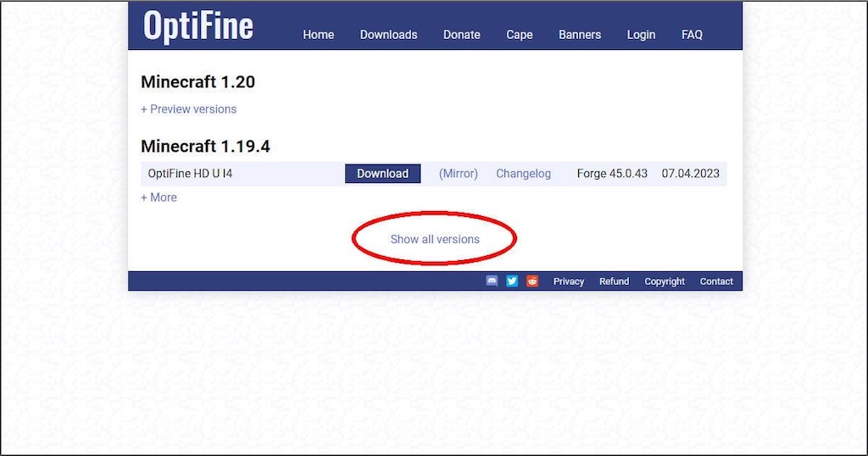This screenshot has height=456, width=868.
Task: Open the Reddit icon in footer
Action: pos(532,281)
